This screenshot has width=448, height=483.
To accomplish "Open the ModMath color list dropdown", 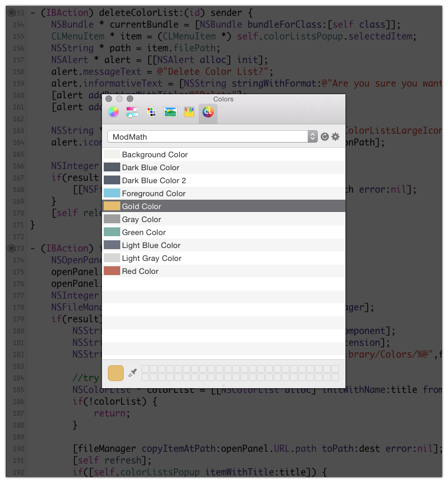I will click(x=212, y=137).
